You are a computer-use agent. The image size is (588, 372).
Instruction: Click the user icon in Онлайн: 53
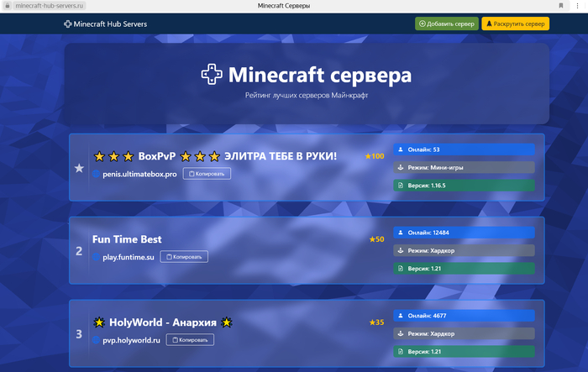pyautogui.click(x=401, y=149)
